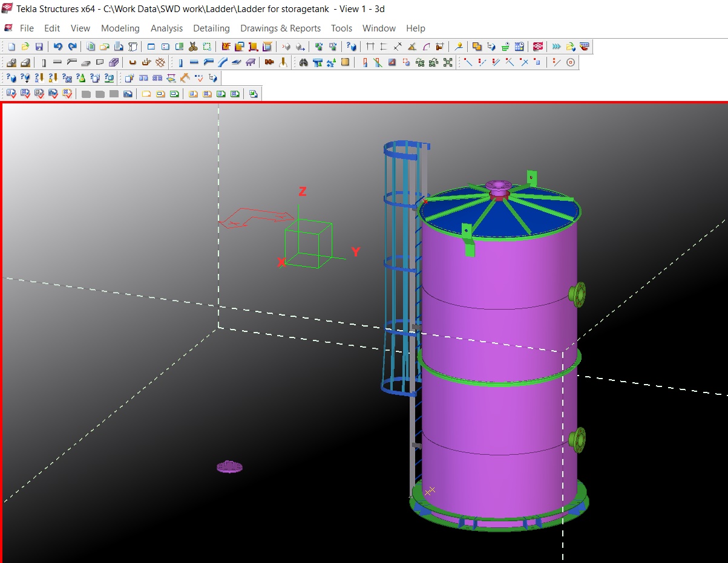Save the model using the floppy disk icon
The image size is (728, 563).
pyautogui.click(x=39, y=47)
